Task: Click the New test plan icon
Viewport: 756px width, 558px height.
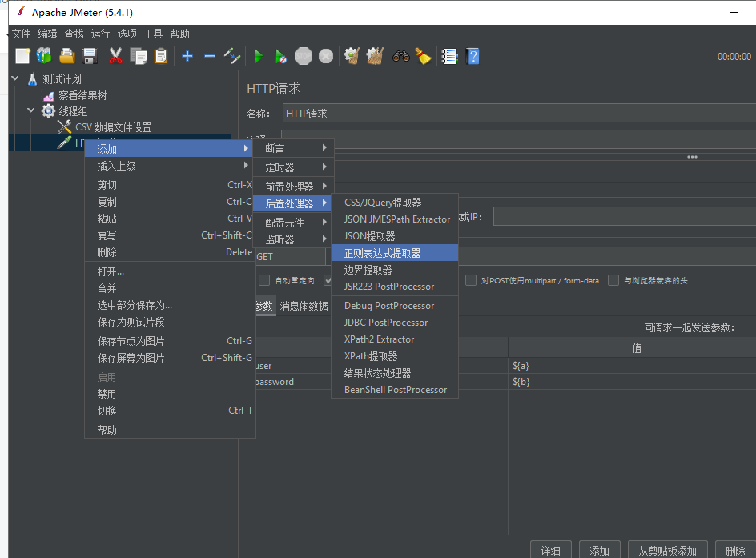Action: point(22,56)
